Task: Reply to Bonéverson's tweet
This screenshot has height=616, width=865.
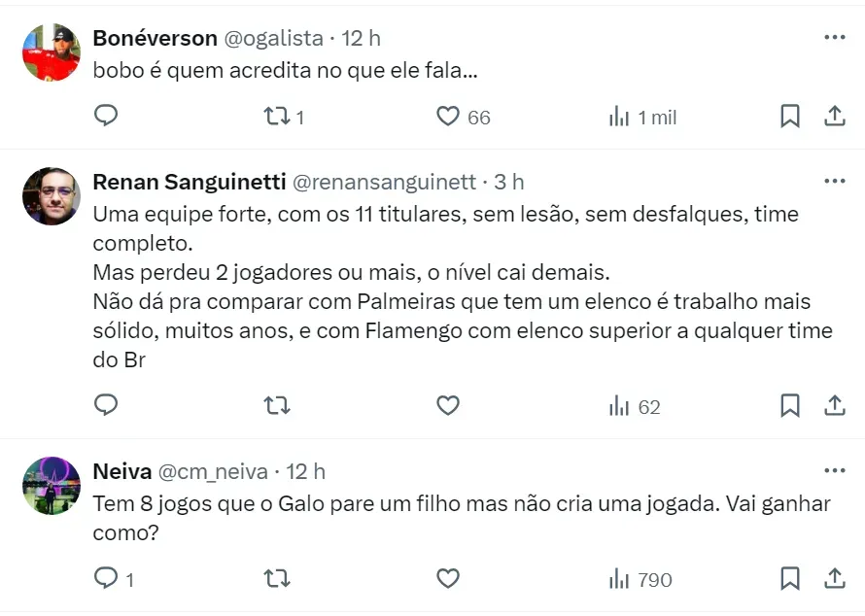Action: tap(106, 117)
